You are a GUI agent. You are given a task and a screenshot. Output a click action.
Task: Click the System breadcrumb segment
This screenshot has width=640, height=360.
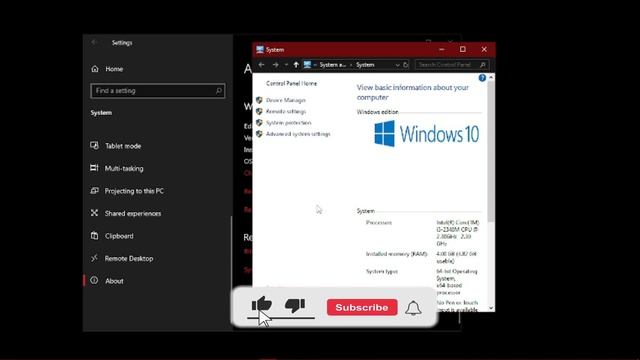click(365, 65)
